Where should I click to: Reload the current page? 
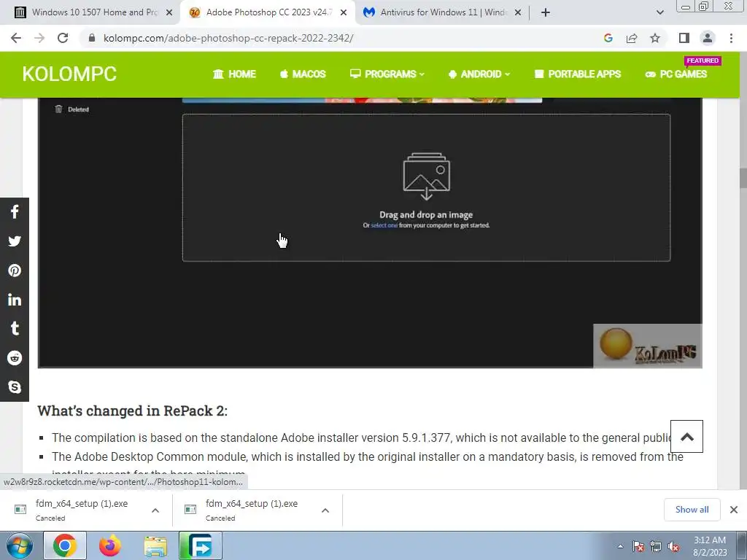63,38
